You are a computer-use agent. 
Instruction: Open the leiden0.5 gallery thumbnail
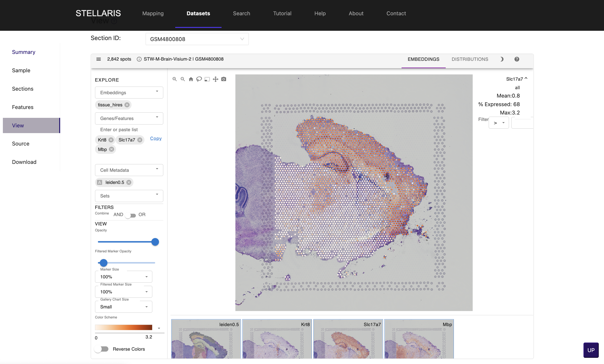click(x=206, y=339)
